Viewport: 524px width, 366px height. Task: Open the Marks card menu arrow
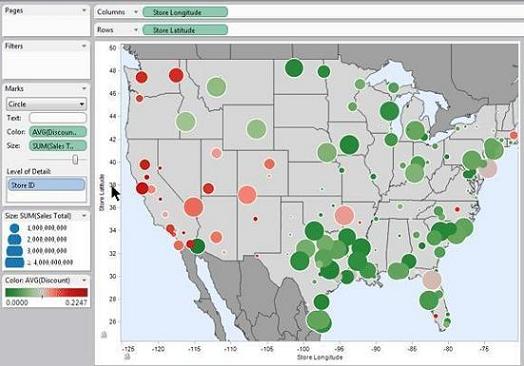tap(84, 88)
